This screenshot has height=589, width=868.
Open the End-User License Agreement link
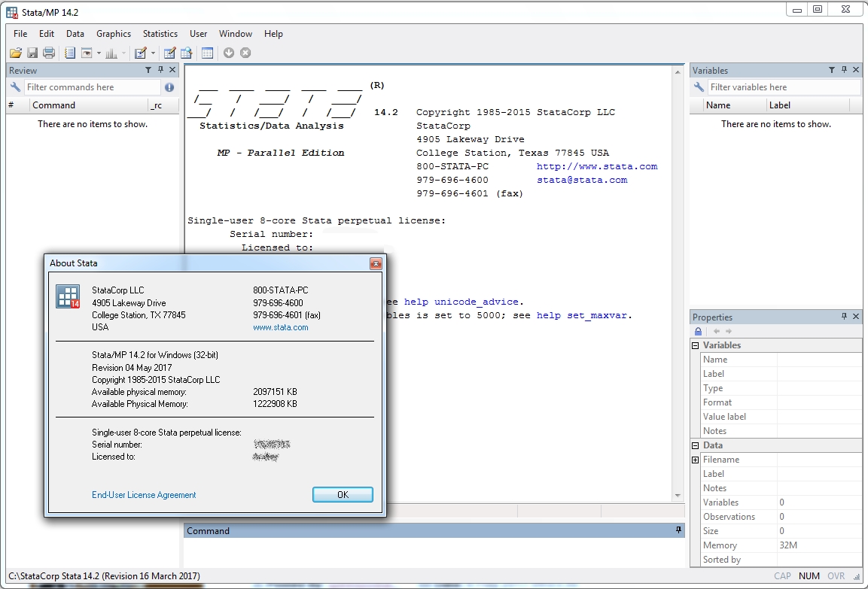click(144, 495)
